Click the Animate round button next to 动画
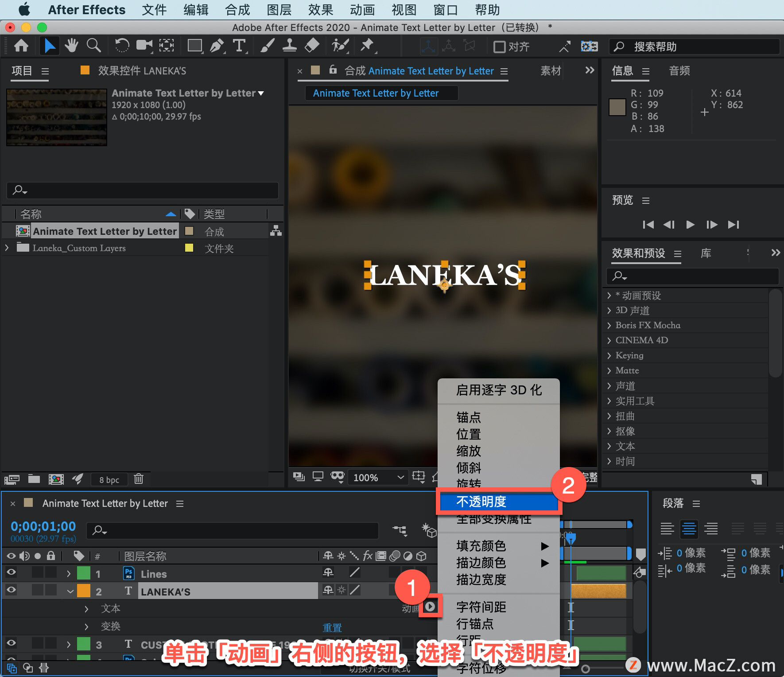The image size is (784, 677). coord(430,607)
